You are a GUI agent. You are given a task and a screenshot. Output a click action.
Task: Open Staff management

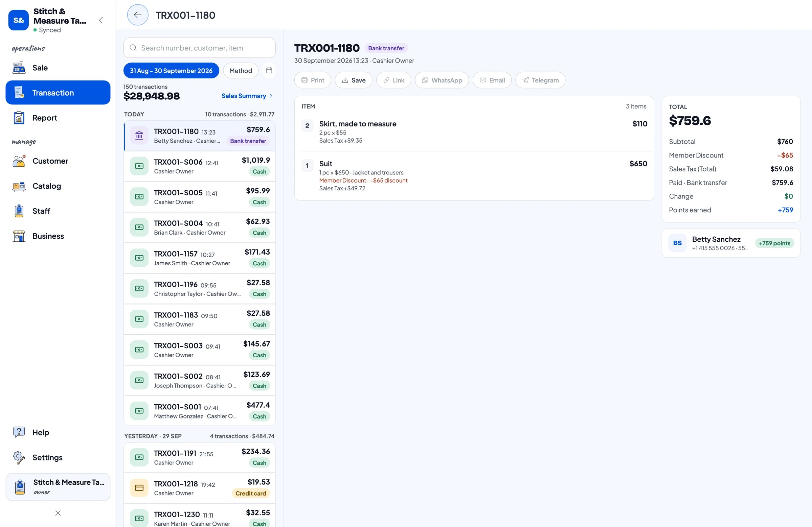tap(58, 211)
